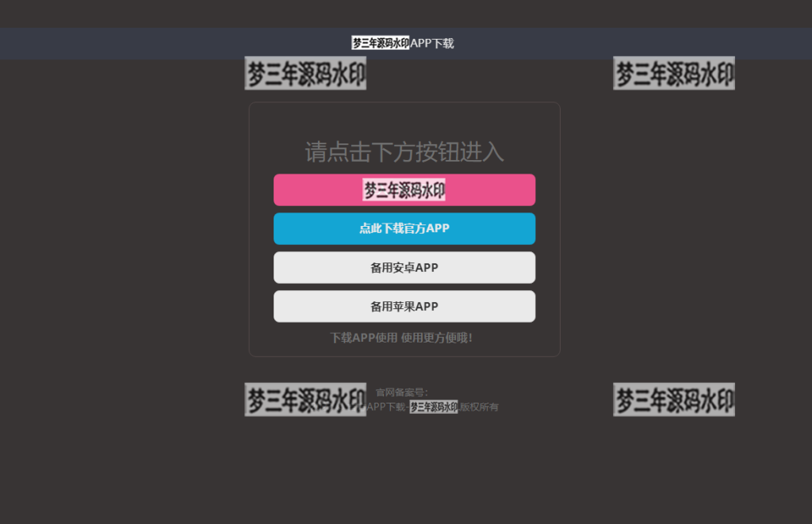Click the 官网备案号: footer text
This screenshot has height=524, width=812.
(x=402, y=392)
